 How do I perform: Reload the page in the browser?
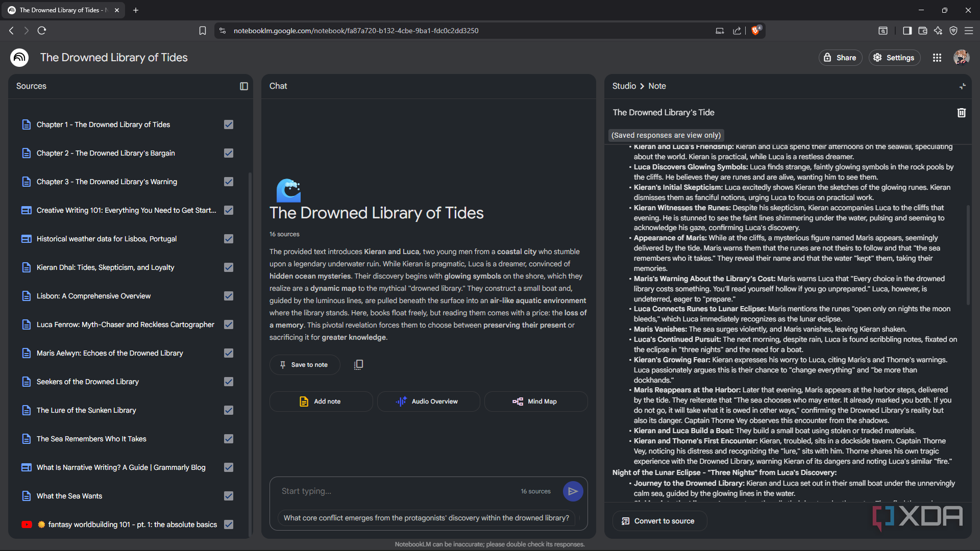42,31
